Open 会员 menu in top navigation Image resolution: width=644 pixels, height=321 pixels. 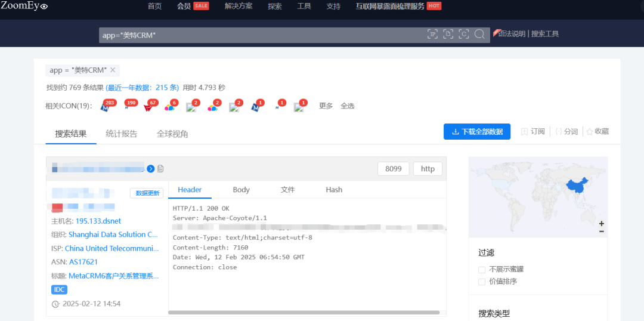(184, 6)
